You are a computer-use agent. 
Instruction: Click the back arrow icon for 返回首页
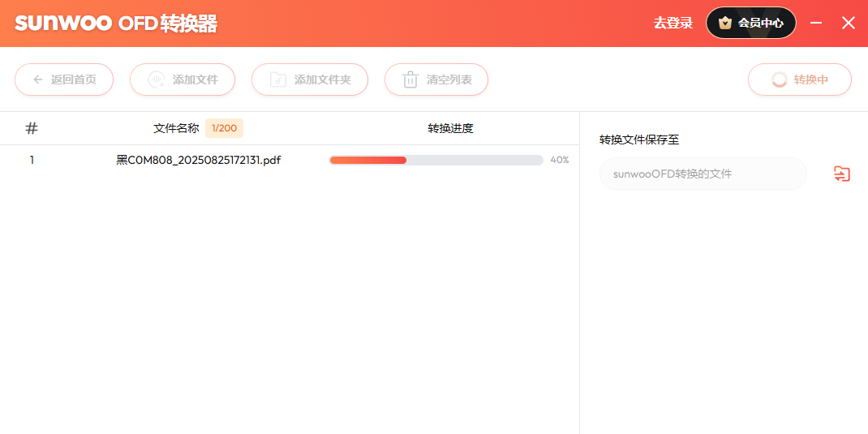37,79
